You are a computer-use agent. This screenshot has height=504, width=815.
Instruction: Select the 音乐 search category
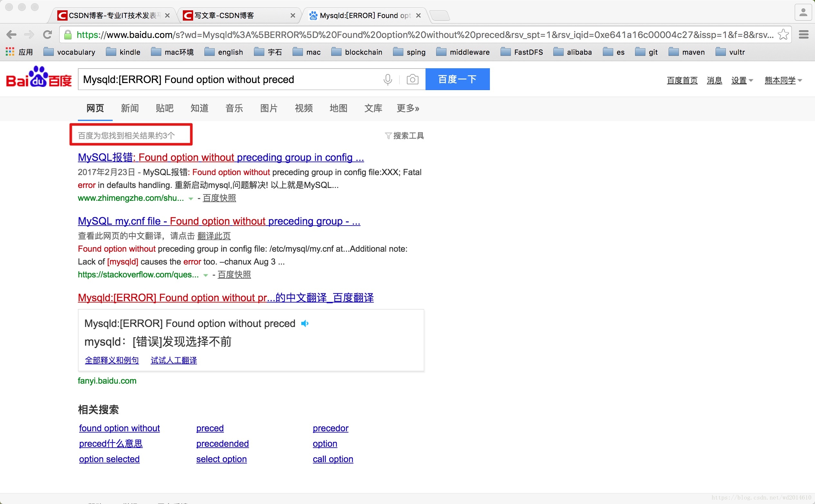coord(234,108)
